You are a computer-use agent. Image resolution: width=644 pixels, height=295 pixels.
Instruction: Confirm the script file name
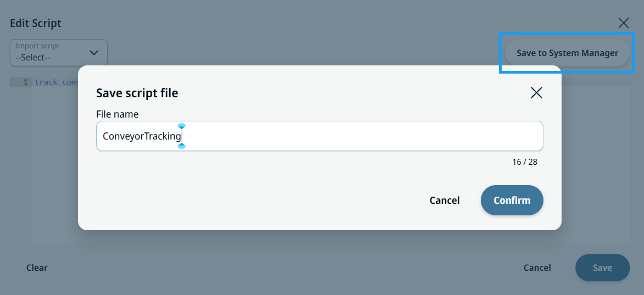point(512,200)
